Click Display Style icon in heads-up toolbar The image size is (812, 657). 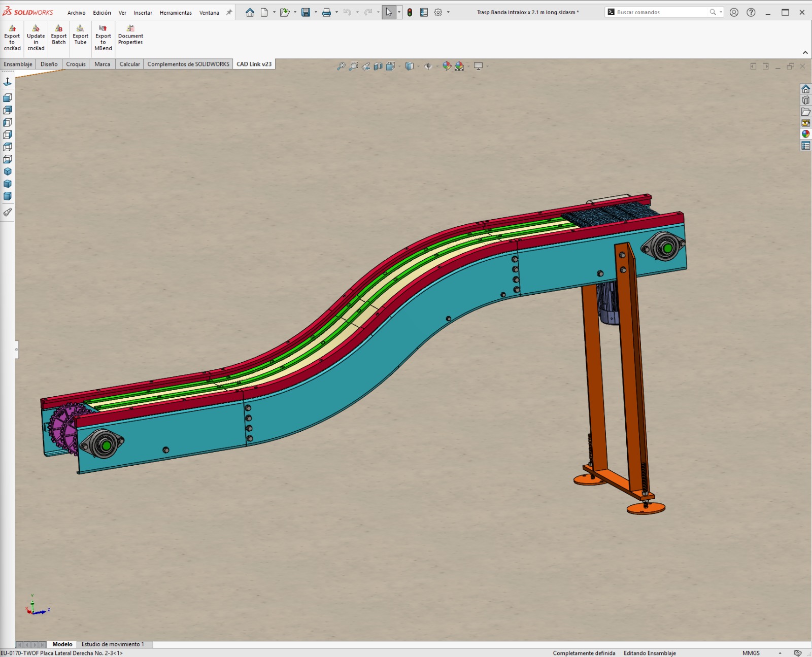point(409,66)
